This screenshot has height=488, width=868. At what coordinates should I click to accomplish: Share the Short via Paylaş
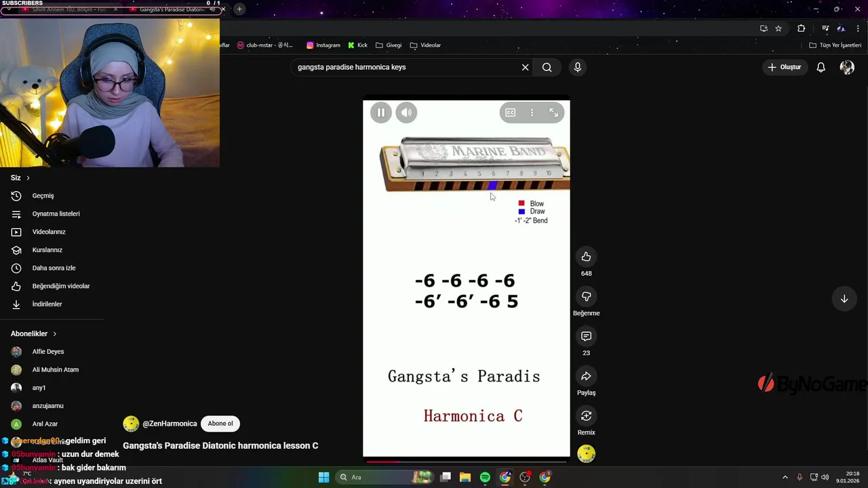click(586, 376)
